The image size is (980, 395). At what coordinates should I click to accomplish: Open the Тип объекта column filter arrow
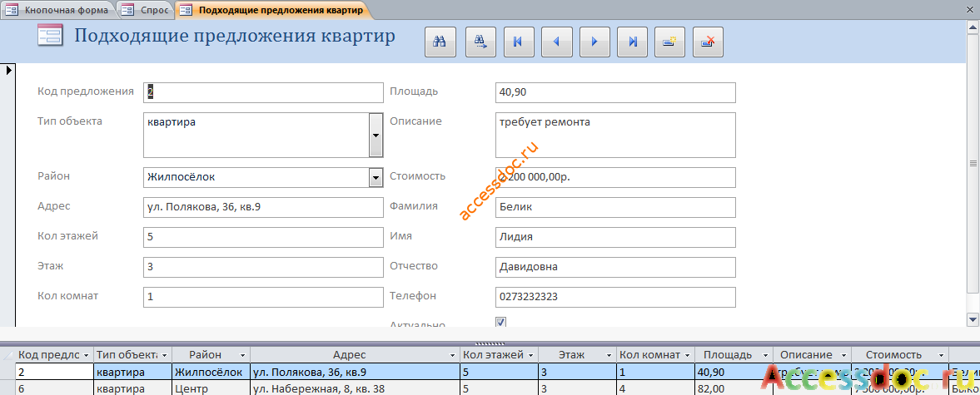[x=164, y=355]
